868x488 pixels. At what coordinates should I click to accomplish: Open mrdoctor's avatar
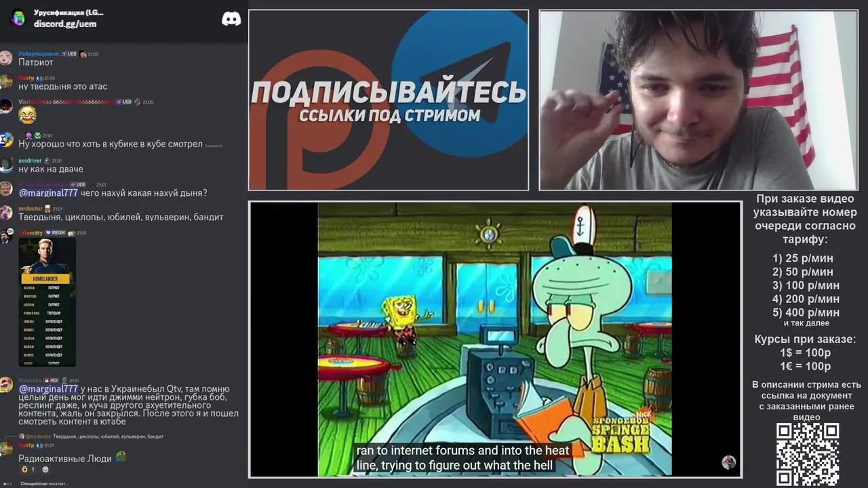6,213
